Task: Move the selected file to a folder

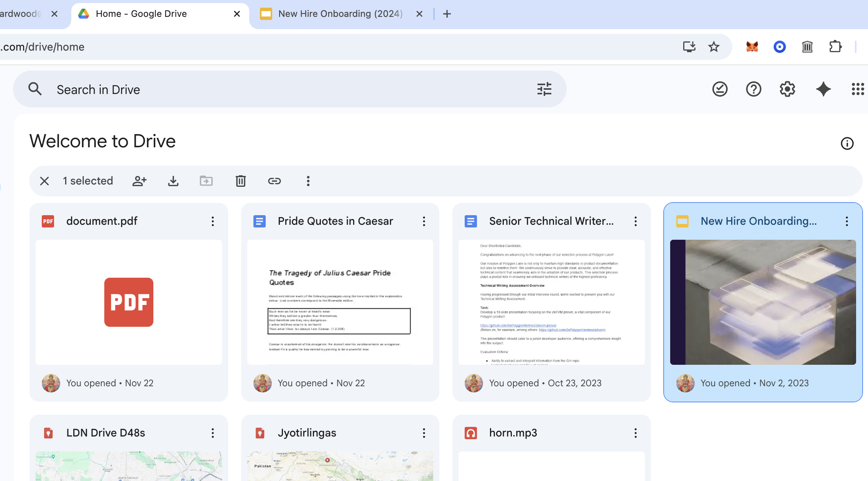Action: coord(206,181)
